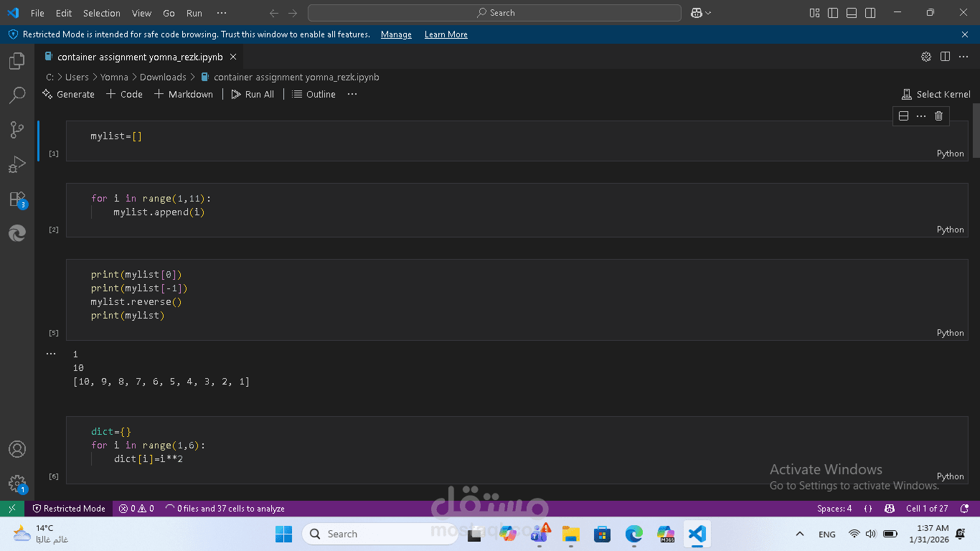Image resolution: width=980 pixels, height=551 pixels.
Task: Delete the selected cell with trash icon
Action: click(x=938, y=116)
